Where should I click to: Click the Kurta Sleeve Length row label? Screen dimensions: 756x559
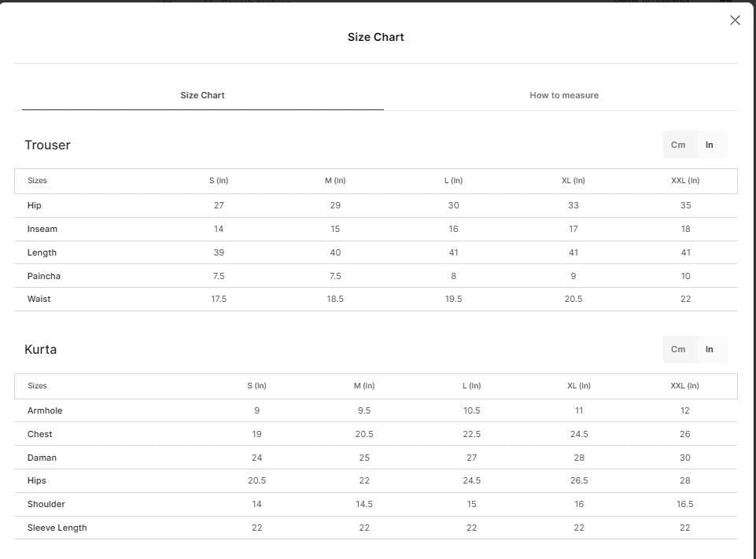coord(57,528)
